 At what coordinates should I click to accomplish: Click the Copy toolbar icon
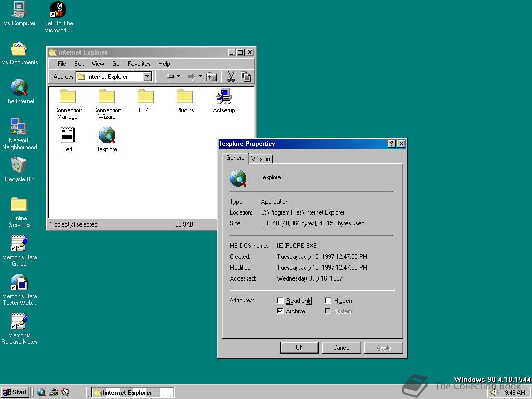click(x=246, y=77)
